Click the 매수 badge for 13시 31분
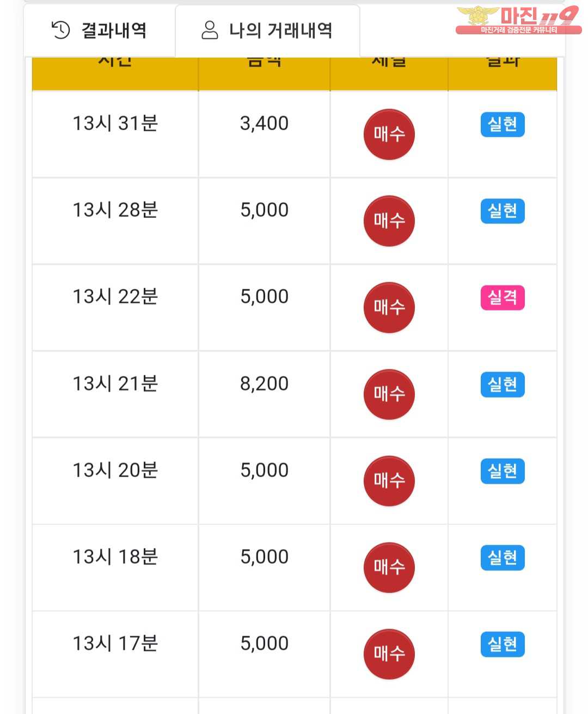The height and width of the screenshot is (714, 588). click(389, 135)
